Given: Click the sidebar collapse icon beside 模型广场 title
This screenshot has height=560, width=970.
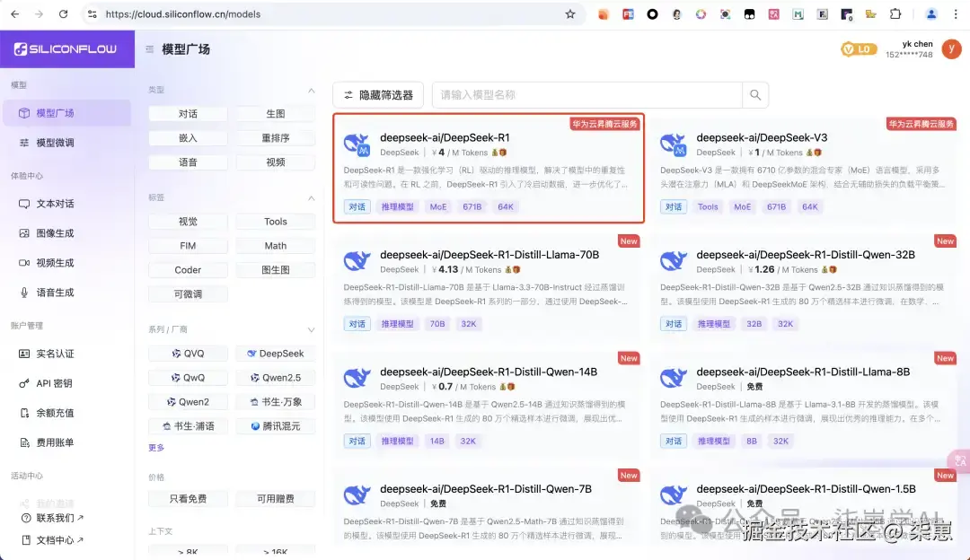Looking at the screenshot, I should coord(150,48).
